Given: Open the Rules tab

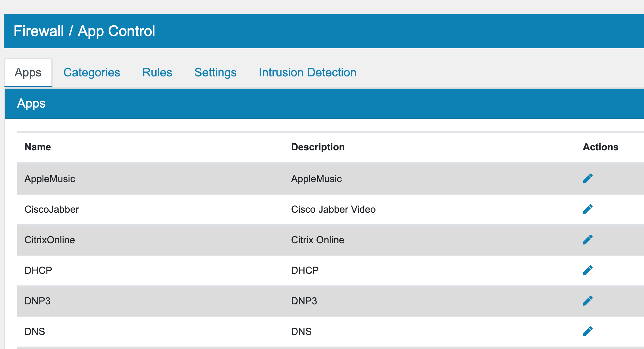Looking at the screenshot, I should (157, 72).
